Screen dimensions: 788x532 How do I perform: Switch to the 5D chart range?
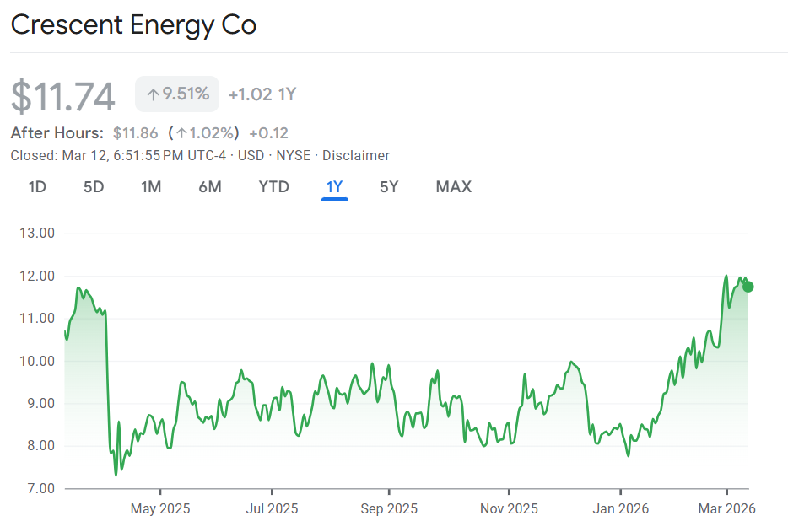pos(94,187)
